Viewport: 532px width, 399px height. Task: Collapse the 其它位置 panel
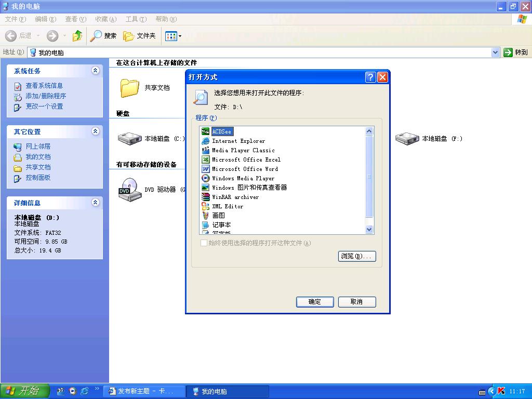click(96, 131)
